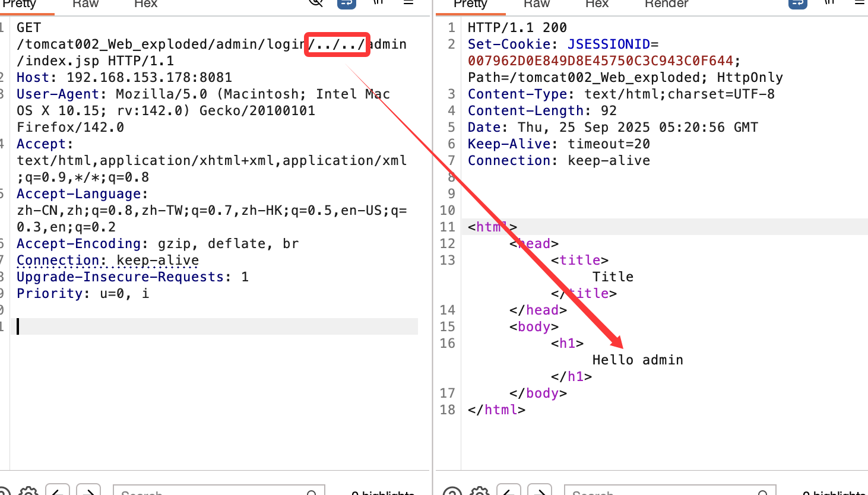Click the request search input field
This screenshot has height=495, width=868.
pos(214,491)
